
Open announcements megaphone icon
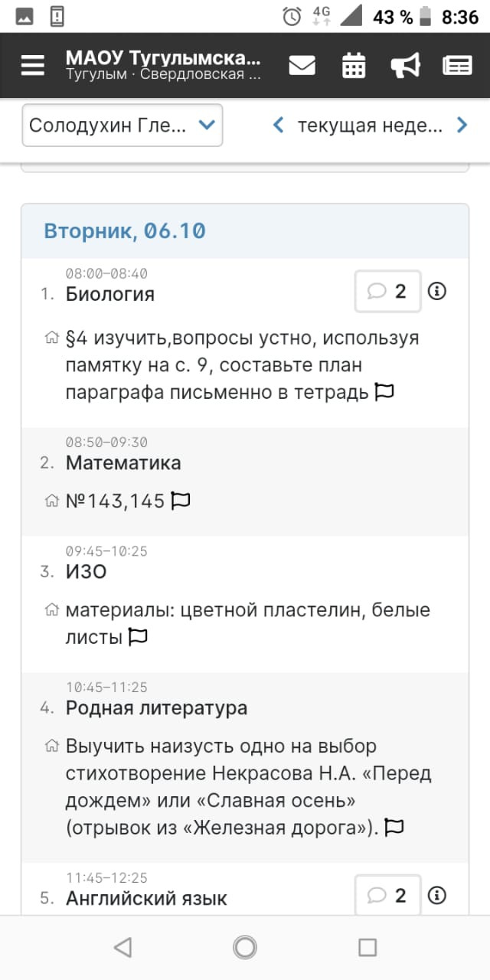click(x=405, y=66)
